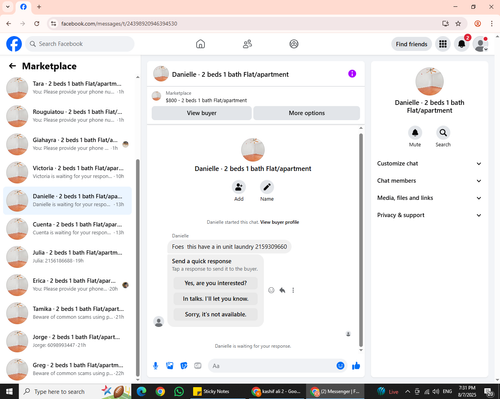
Task: Click the Find friends button
Action: (x=411, y=44)
